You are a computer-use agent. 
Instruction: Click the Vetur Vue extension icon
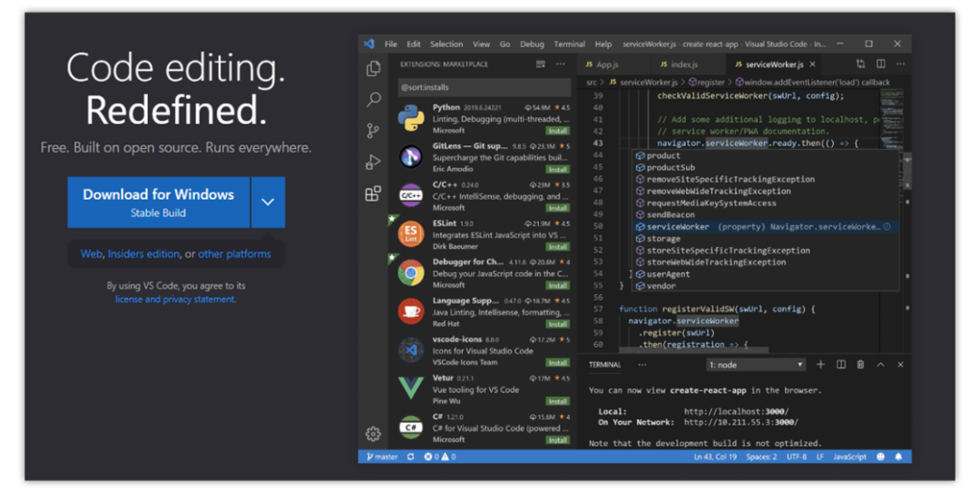[411, 389]
